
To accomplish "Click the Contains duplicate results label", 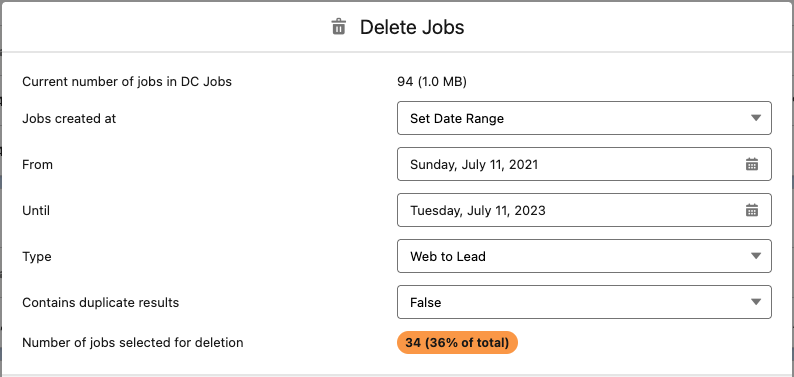I will pos(101,303).
